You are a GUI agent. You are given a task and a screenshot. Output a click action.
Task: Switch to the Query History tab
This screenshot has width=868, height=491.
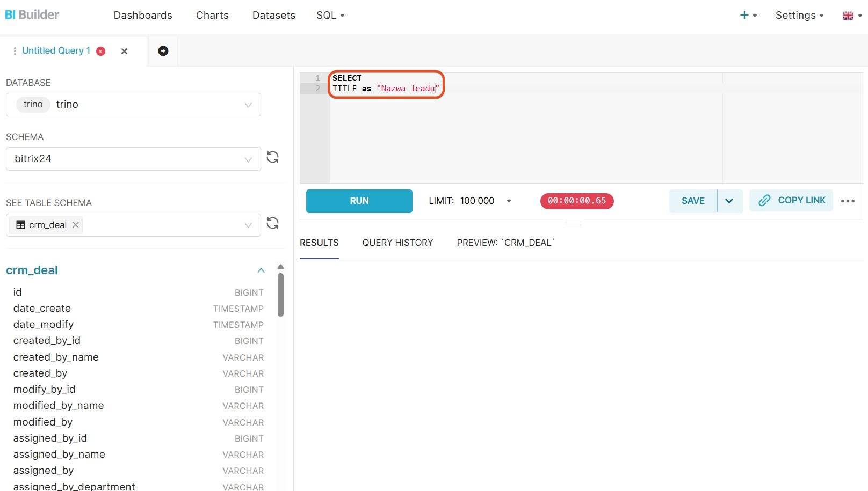click(397, 243)
